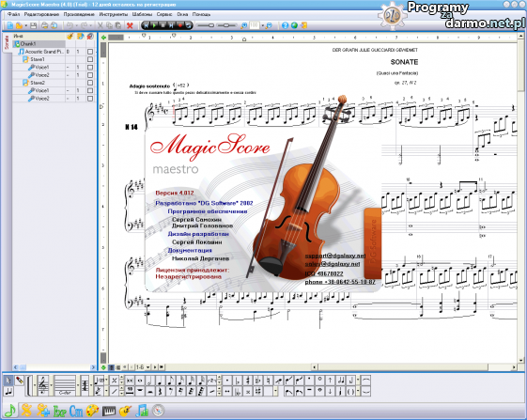Screen dimensions: 527x420
Task: Open the Шаблоны menu
Action: coord(142,14)
